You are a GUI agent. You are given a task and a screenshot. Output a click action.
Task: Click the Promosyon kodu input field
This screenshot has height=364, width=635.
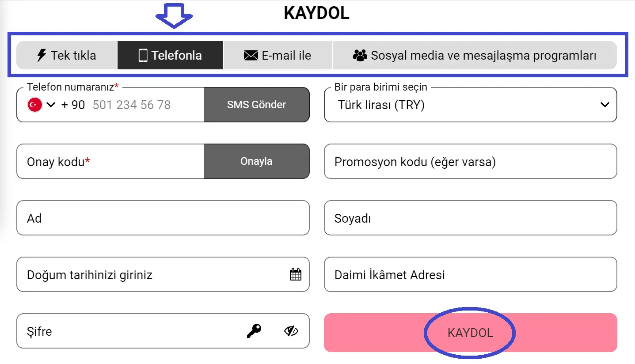coord(470,161)
